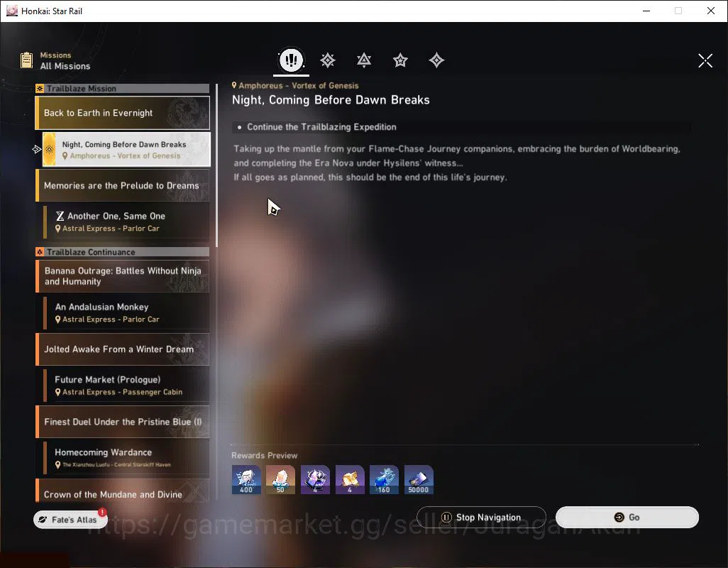Click the Stop Navigation button
The width and height of the screenshot is (728, 568).
pos(482,518)
